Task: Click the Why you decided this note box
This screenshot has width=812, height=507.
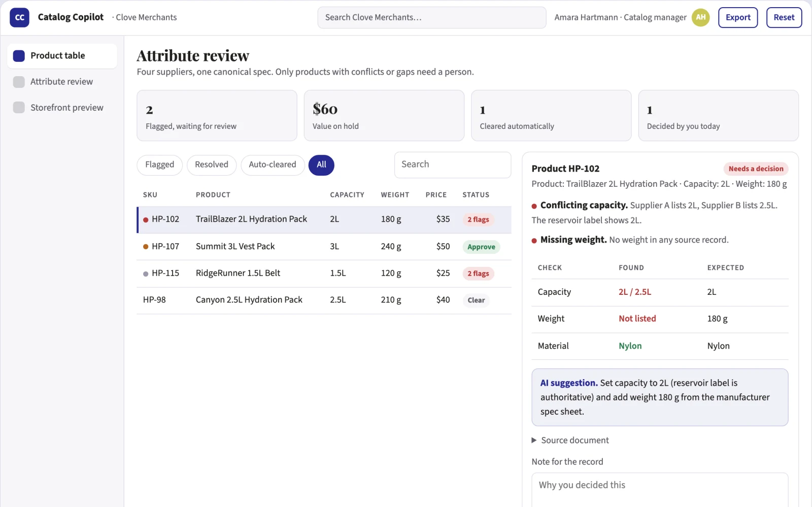Action: [x=660, y=490]
